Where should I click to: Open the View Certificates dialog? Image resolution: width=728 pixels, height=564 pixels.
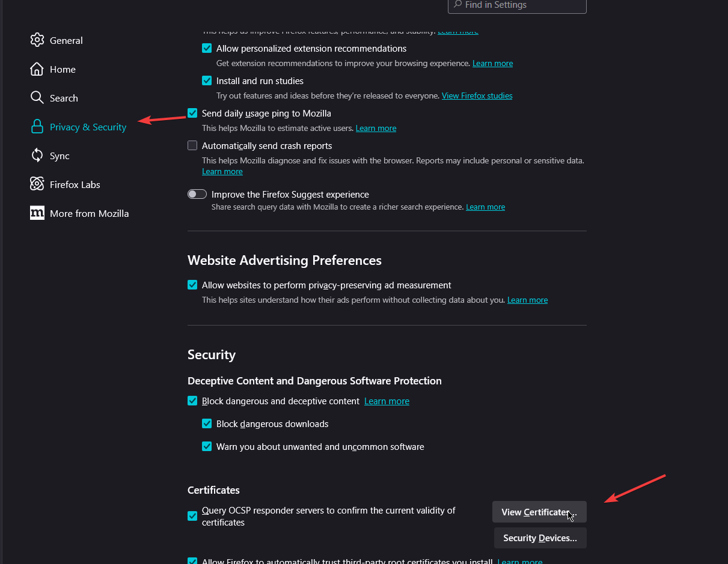(539, 512)
